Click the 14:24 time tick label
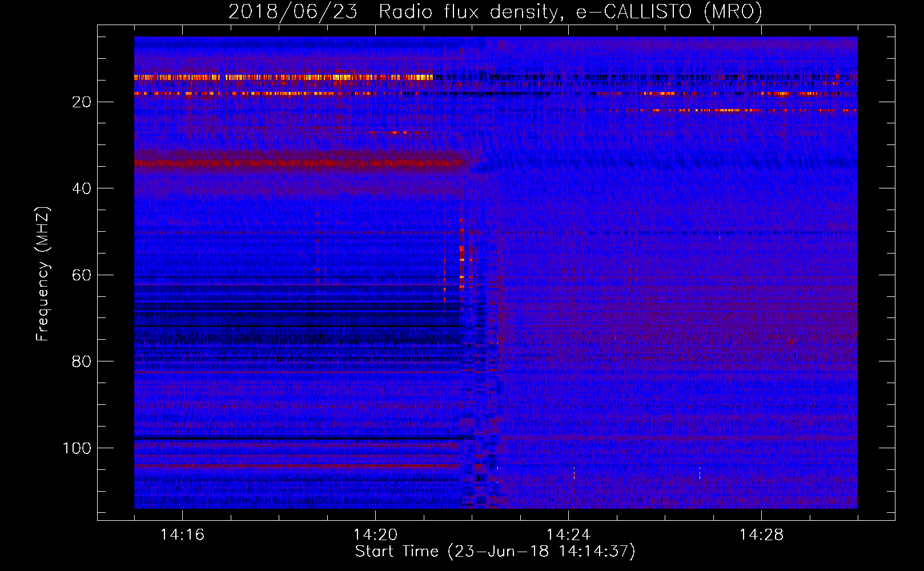This screenshot has height=571, width=924. [568, 534]
